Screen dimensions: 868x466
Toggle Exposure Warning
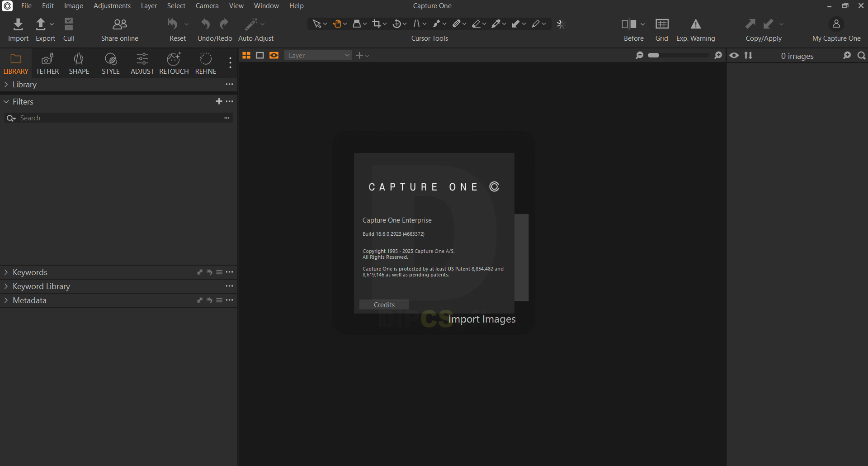696,24
